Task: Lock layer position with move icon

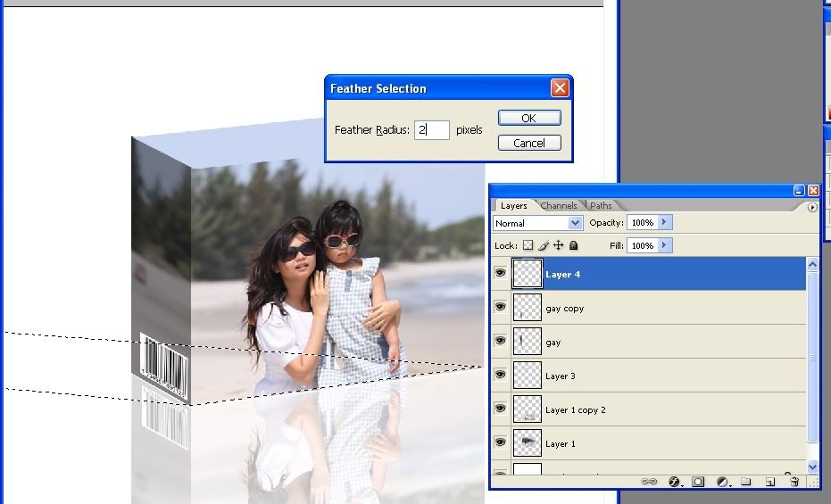Action: [x=558, y=245]
